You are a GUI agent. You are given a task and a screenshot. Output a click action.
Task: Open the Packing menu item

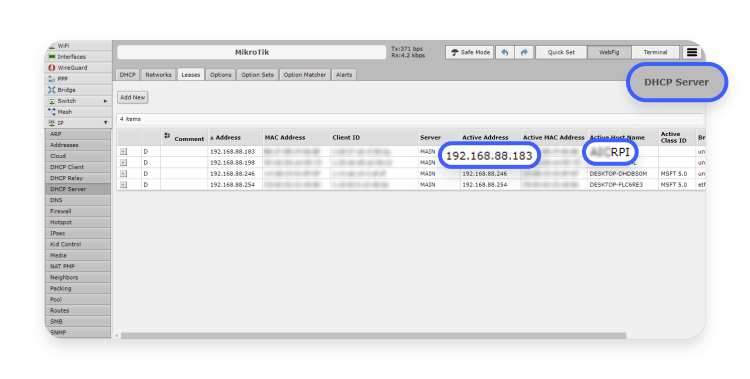(x=78, y=288)
